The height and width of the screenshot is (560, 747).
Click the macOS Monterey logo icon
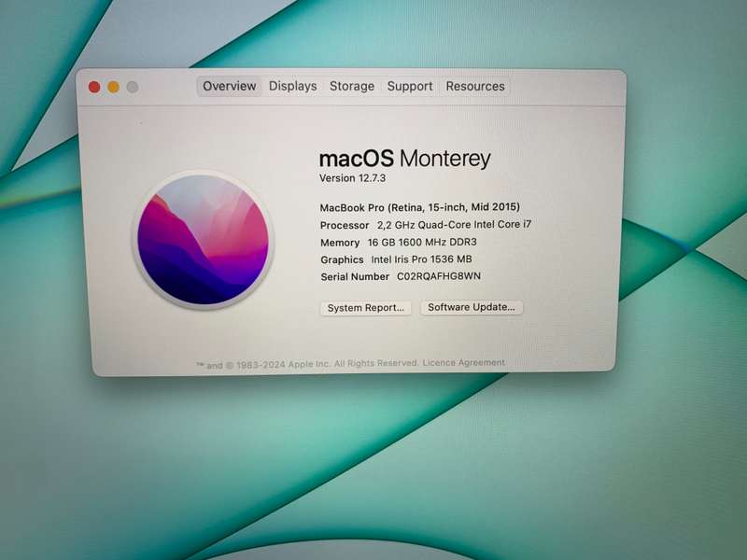pyautogui.click(x=203, y=240)
